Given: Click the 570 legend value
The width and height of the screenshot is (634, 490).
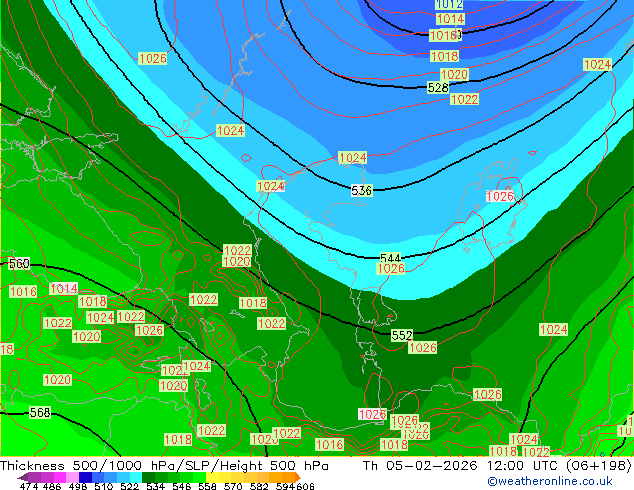Looking at the screenshot, I should pyautogui.click(x=233, y=486).
